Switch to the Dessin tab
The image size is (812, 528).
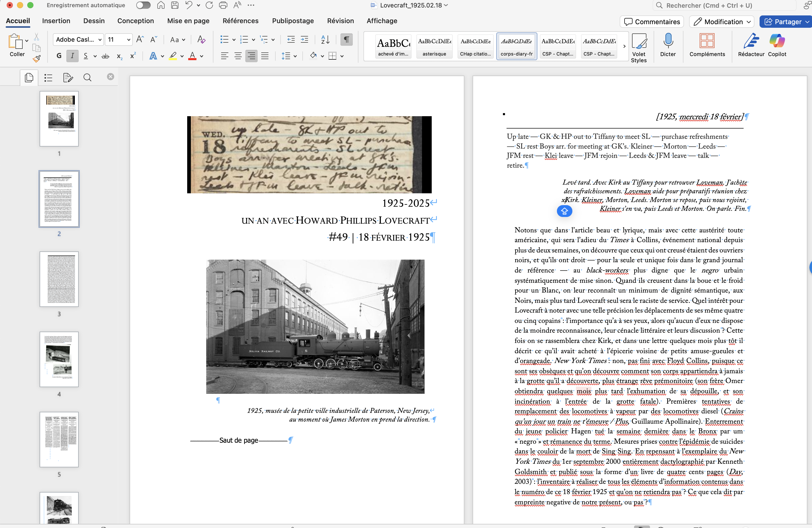[x=94, y=21]
